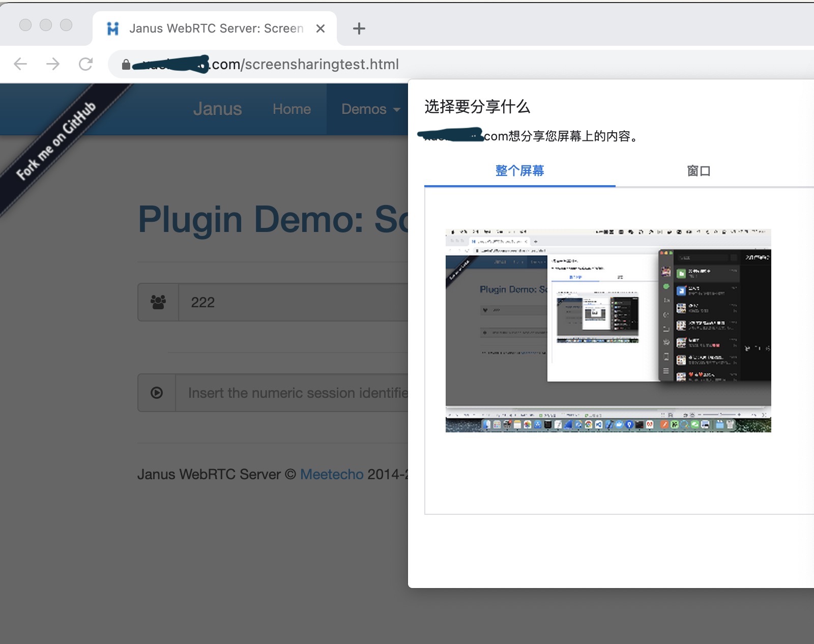Open the Meetecho link in the footer

[x=332, y=474]
